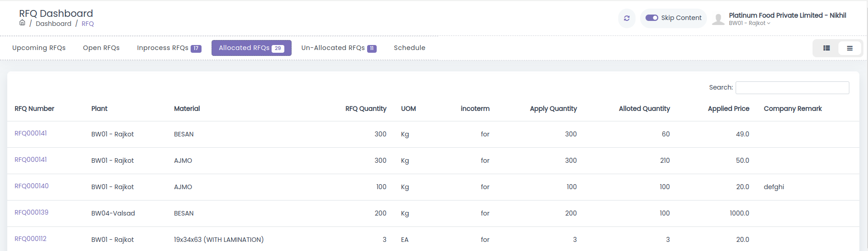Image resolution: width=868 pixels, height=251 pixels.
Task: Open the Un-Allocated RFQs tab
Action: pos(338,48)
